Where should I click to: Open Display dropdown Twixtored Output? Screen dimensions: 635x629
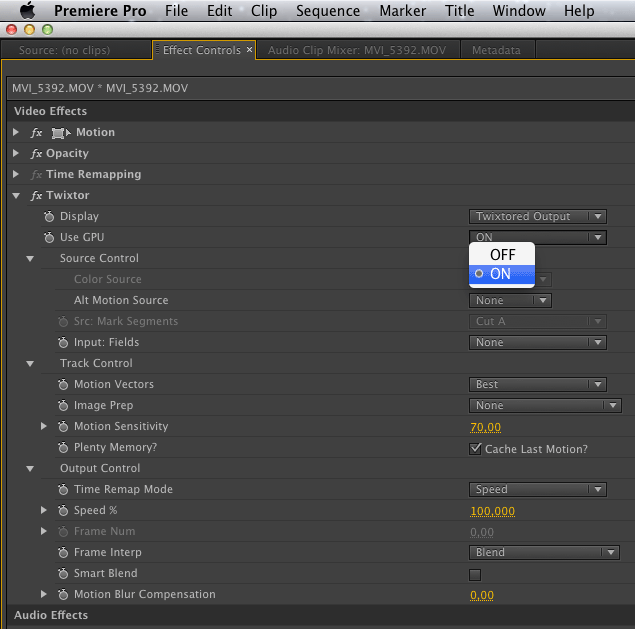[537, 217]
